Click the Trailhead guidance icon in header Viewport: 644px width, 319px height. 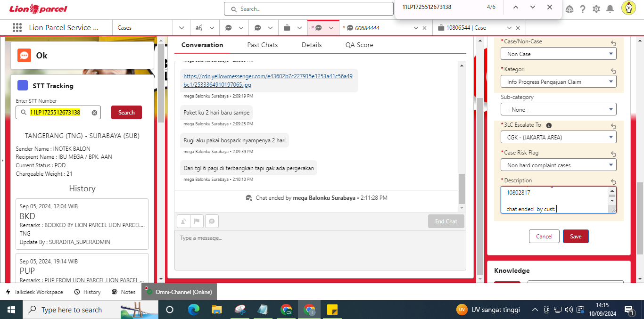569,9
